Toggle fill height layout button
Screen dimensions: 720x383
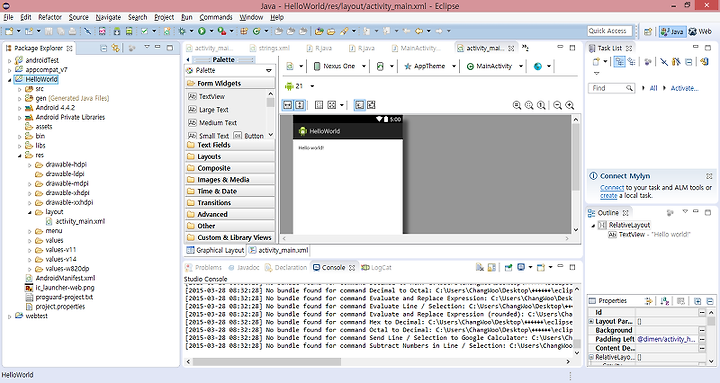tap(299, 105)
